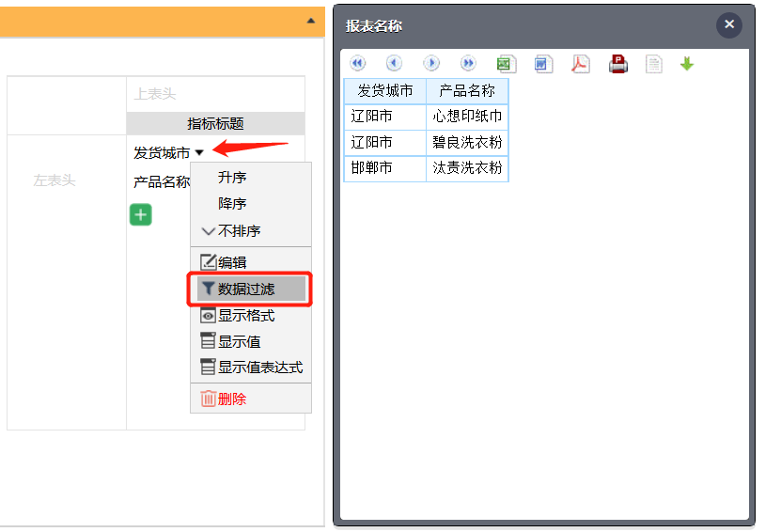
Task: Select the 汰责洗衣粉 table cell
Action: [x=467, y=168]
